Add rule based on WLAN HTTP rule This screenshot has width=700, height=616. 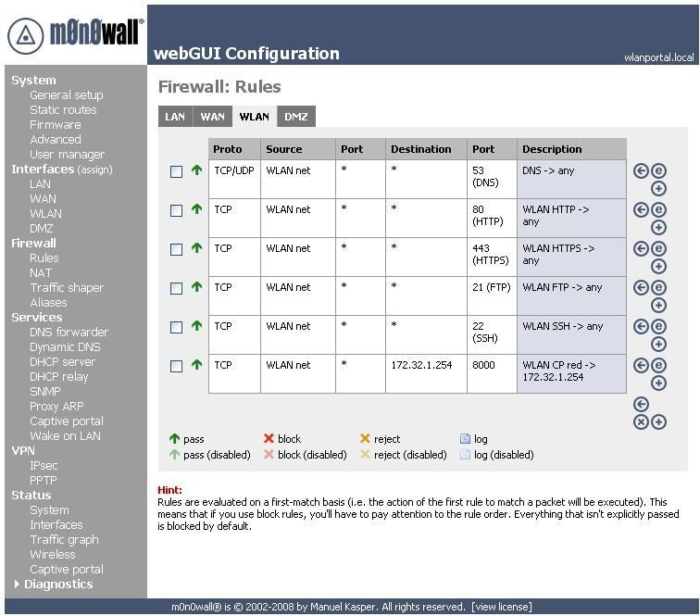(658, 227)
